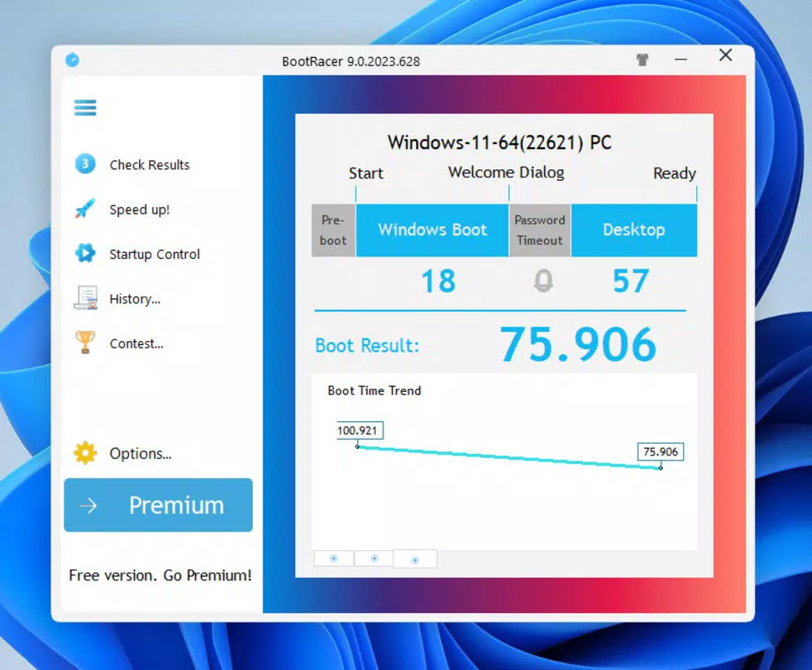Viewport: 812px width, 670px height.
Task: Click the Ready marker label
Action: [675, 173]
